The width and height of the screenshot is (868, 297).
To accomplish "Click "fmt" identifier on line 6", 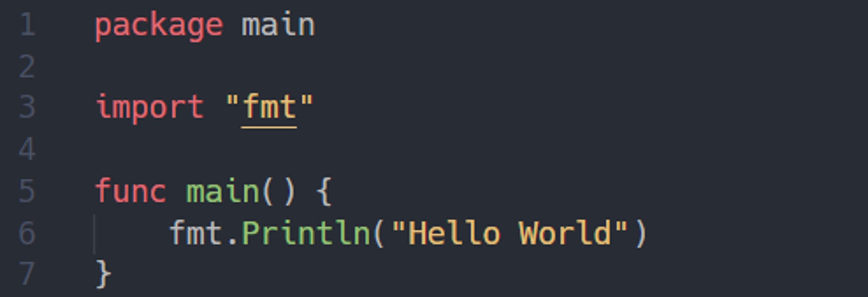I will coord(196,233).
